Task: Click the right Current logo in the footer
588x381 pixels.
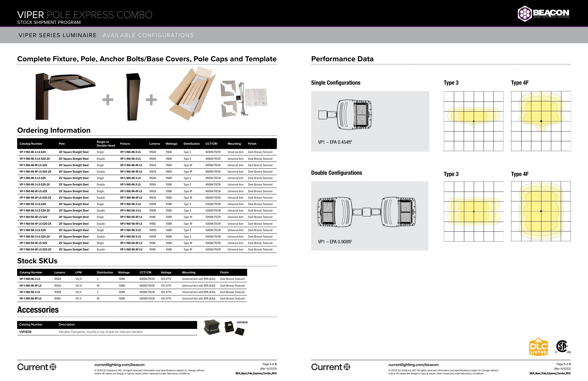Action: (x=330, y=367)
